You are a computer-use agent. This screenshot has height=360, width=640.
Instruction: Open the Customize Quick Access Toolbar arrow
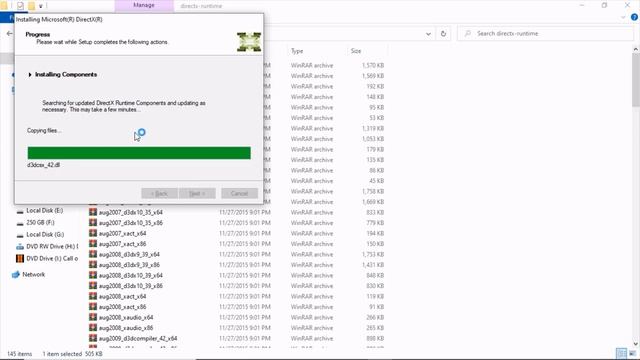41,6
